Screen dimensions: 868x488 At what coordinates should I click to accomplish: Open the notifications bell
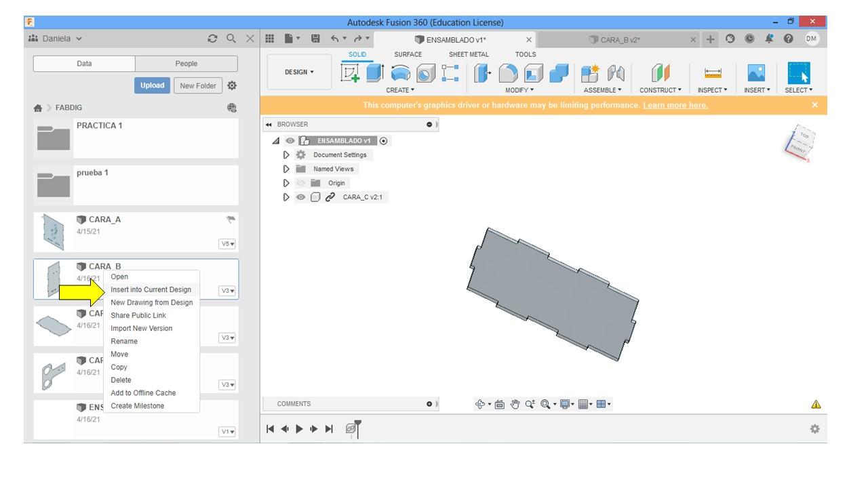click(769, 39)
